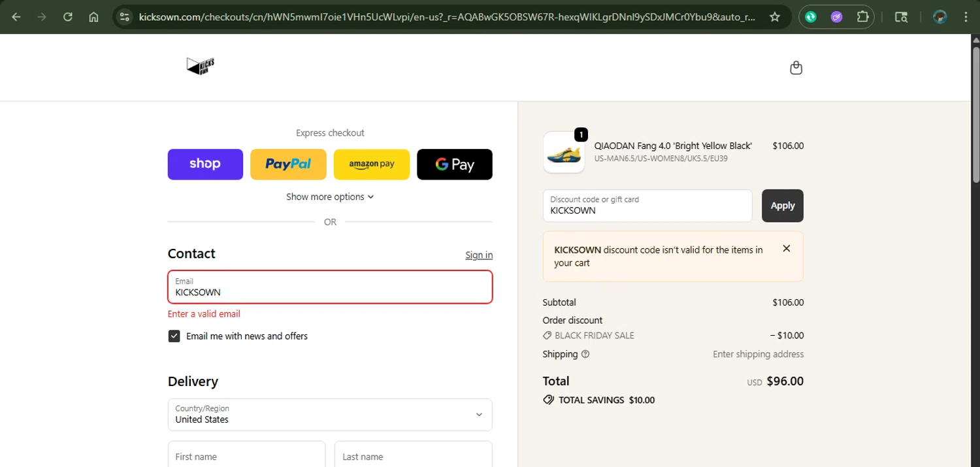Viewport: 980px width, 467px height.
Task: Click the browser address bar URL
Action: coord(447,17)
